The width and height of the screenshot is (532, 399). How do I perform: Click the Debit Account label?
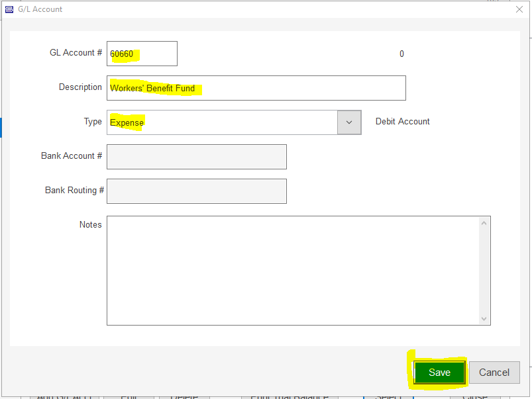click(402, 122)
